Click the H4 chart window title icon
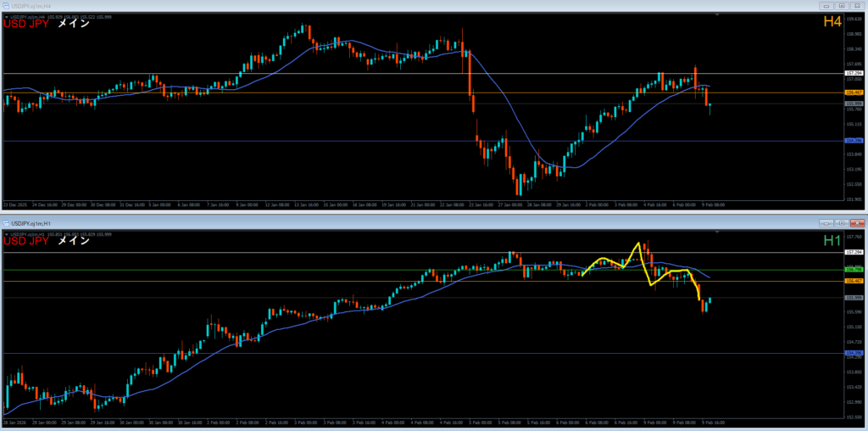The image size is (868, 431). [5, 5]
